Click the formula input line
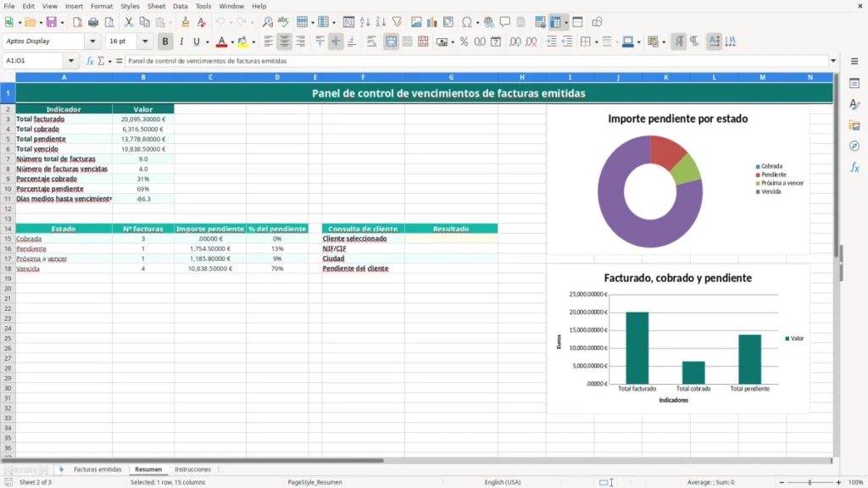Screen dimensions: 868x488 coord(476,61)
